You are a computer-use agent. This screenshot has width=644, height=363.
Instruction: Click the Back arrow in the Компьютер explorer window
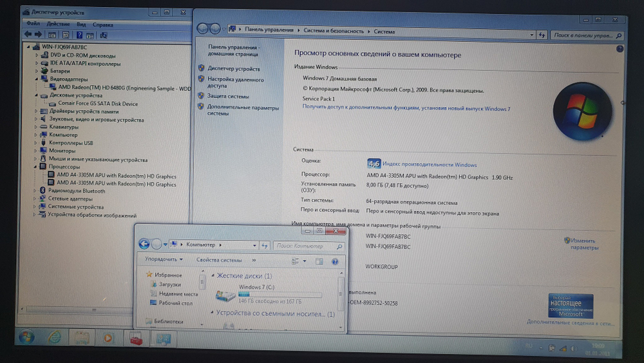tap(144, 244)
